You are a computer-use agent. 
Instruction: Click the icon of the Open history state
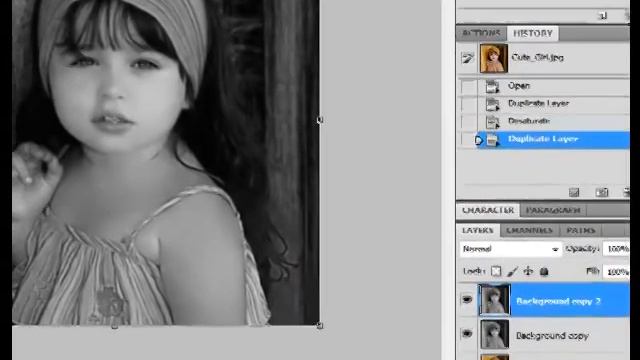[x=493, y=87]
